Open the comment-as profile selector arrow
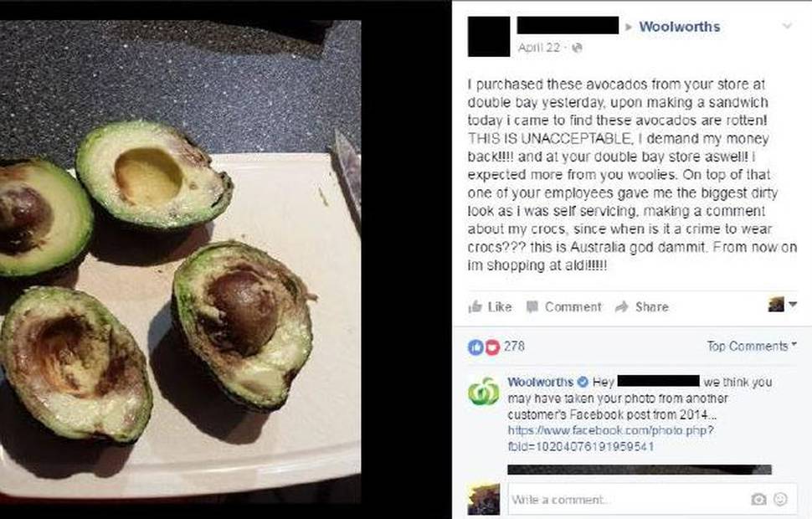812x519 pixels. pos(793,305)
